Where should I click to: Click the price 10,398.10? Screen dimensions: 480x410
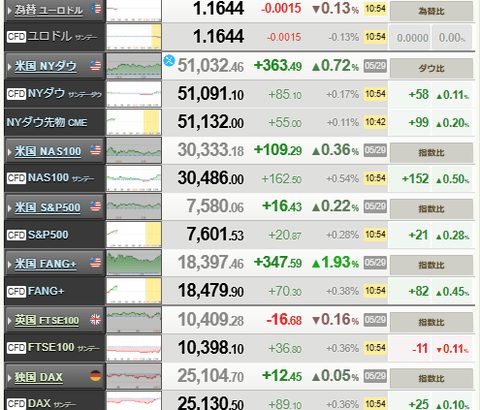point(211,348)
